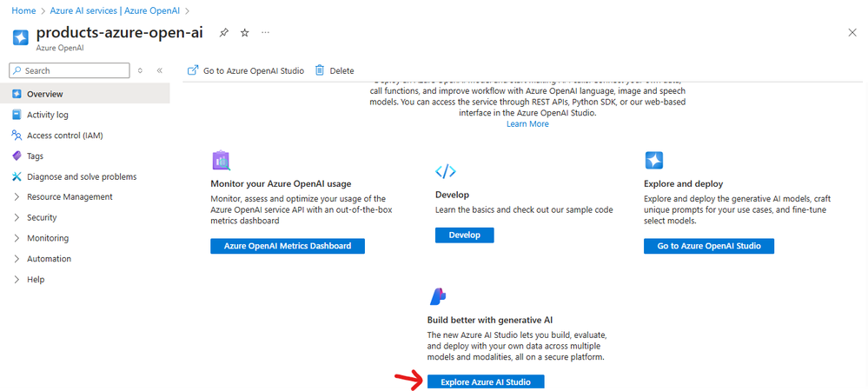Click the external link icon for Azure OpenAI Studio
The height and width of the screenshot is (391, 868).
[x=193, y=70]
